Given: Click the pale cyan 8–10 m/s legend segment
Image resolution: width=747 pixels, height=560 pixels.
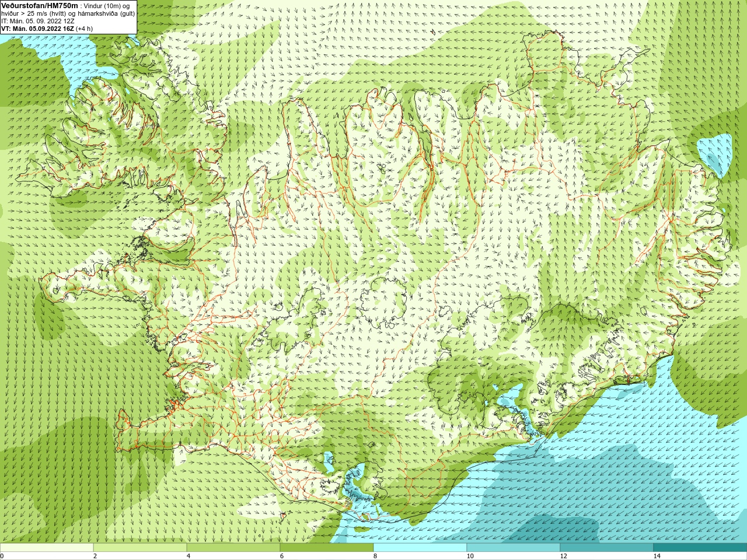Looking at the screenshot, I should click(420, 547).
